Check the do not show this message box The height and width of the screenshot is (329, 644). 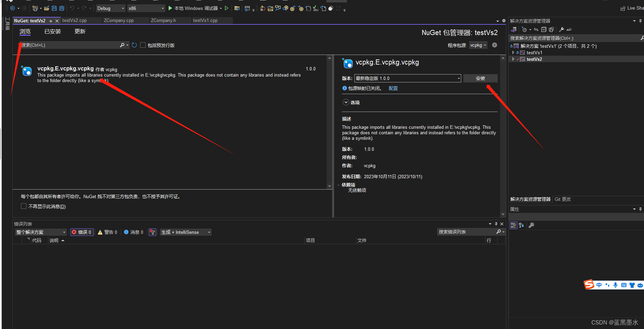(x=24, y=206)
